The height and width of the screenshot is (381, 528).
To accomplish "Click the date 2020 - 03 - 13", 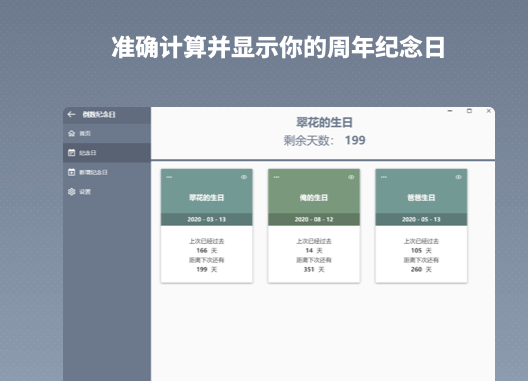I will [x=206, y=220].
